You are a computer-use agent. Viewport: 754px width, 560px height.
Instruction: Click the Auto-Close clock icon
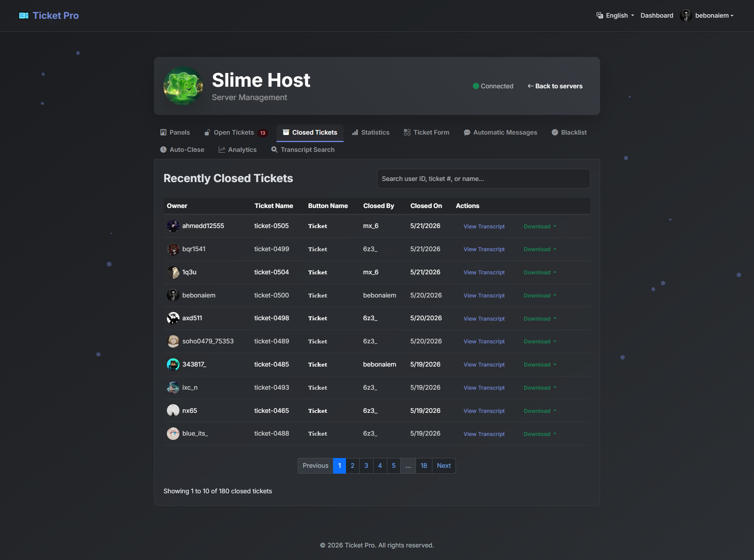[163, 150]
